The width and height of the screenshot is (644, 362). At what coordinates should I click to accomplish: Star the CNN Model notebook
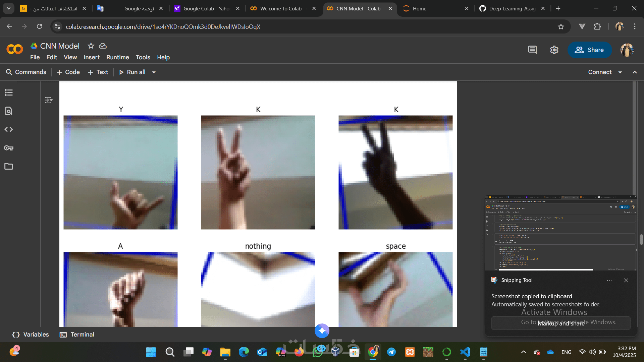pos(91,46)
